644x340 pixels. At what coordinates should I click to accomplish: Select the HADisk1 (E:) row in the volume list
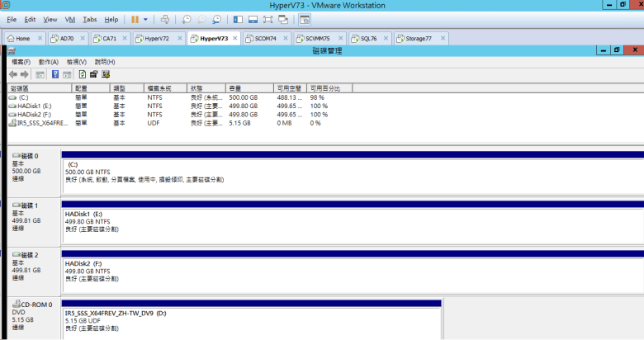[33, 106]
